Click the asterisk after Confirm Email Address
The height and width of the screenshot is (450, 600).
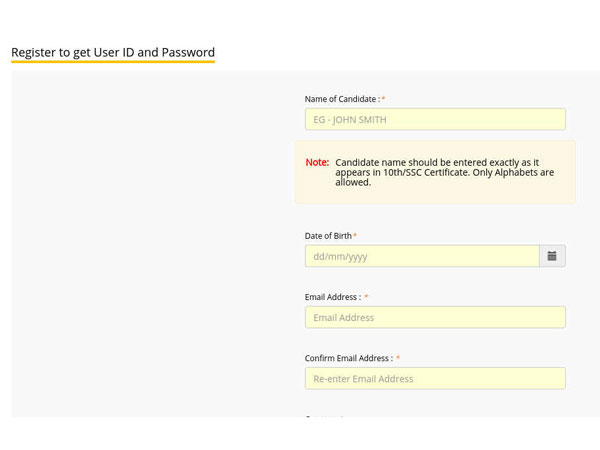[x=398, y=357]
